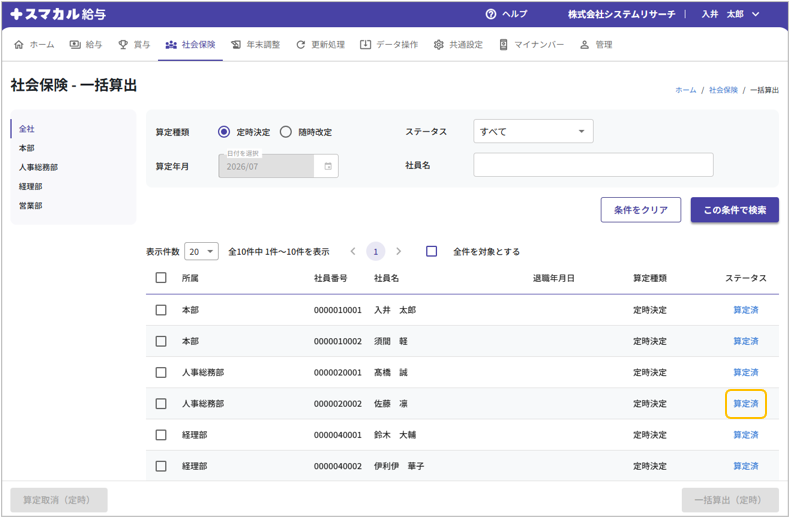Open the ステータス dropdown
The image size is (790, 519).
click(x=533, y=131)
